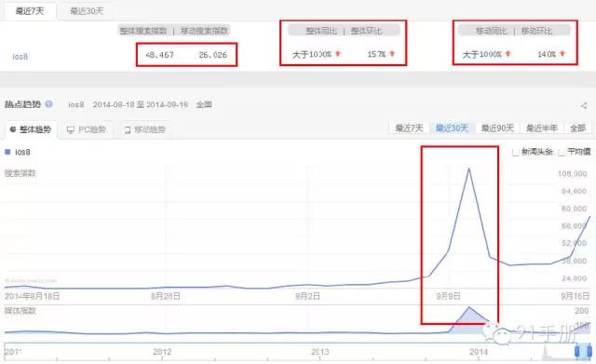Click the 24,000 y-axis value
Screen dimensions: 596x364
574,278
